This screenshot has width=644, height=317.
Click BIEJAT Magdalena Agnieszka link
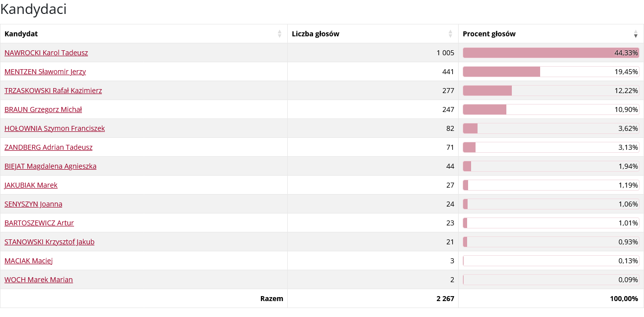point(50,166)
